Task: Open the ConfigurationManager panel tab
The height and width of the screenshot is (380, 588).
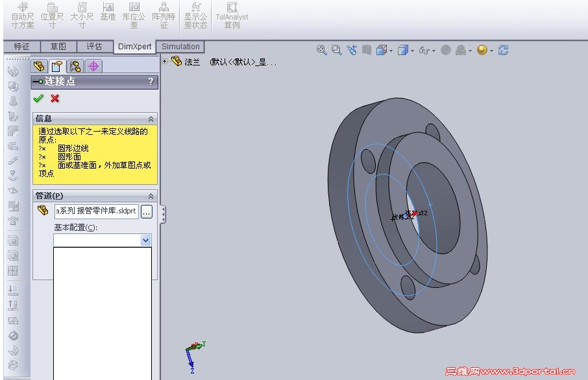Action: [75, 66]
